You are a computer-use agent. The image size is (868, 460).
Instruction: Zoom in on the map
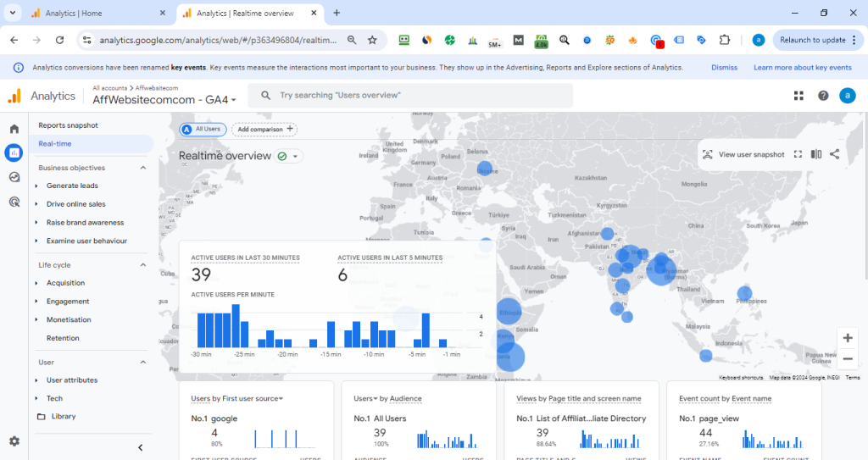[x=847, y=338]
